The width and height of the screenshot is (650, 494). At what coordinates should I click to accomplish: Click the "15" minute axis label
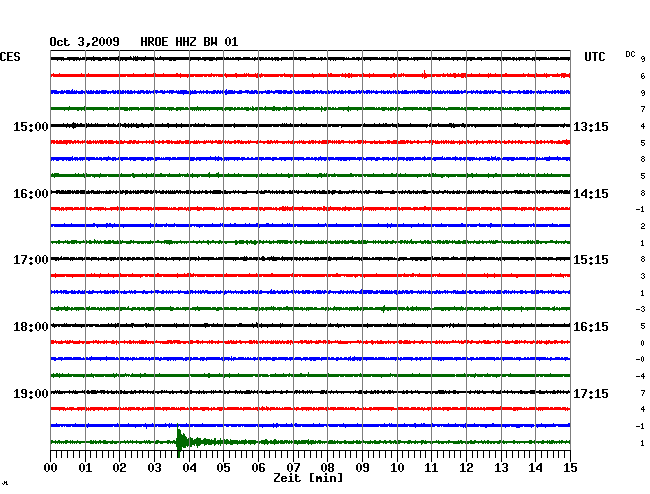click(570, 468)
